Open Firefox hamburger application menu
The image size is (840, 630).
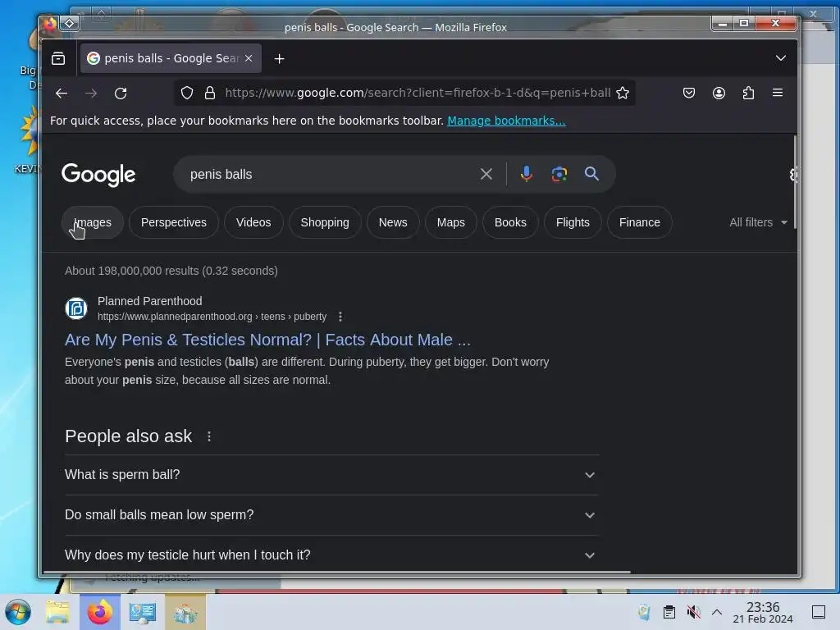(x=778, y=93)
